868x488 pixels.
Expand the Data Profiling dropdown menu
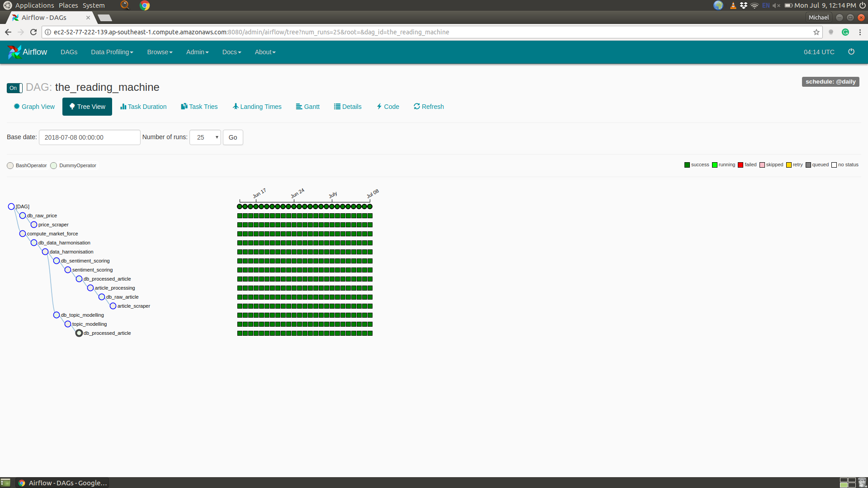pos(112,52)
